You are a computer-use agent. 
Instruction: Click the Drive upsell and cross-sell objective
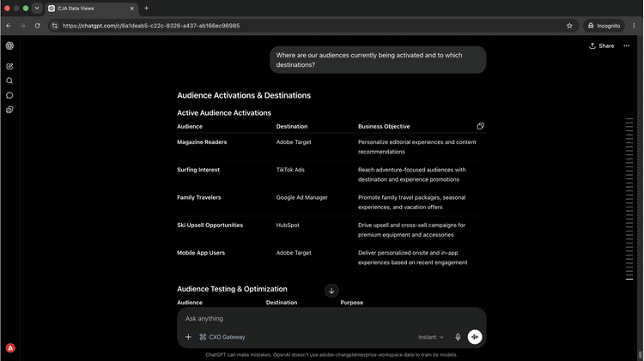pyautogui.click(x=411, y=230)
